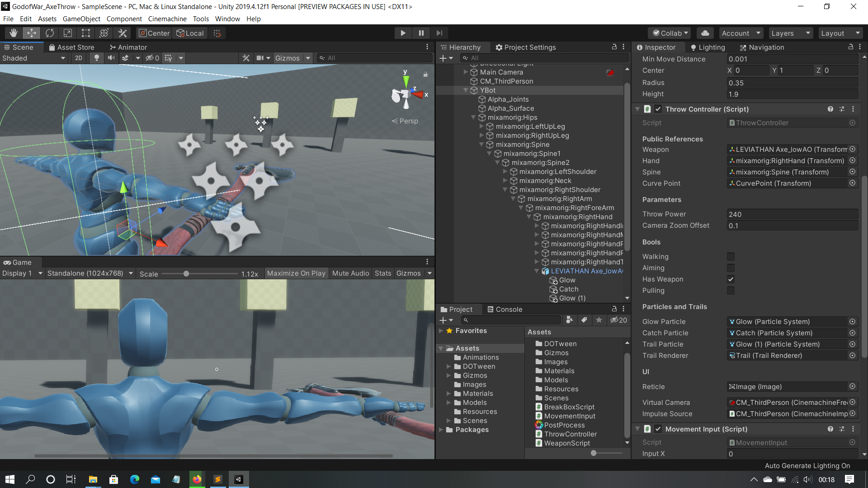The height and width of the screenshot is (488, 868).
Task: Enable the Walking checkbox
Action: 731,257
